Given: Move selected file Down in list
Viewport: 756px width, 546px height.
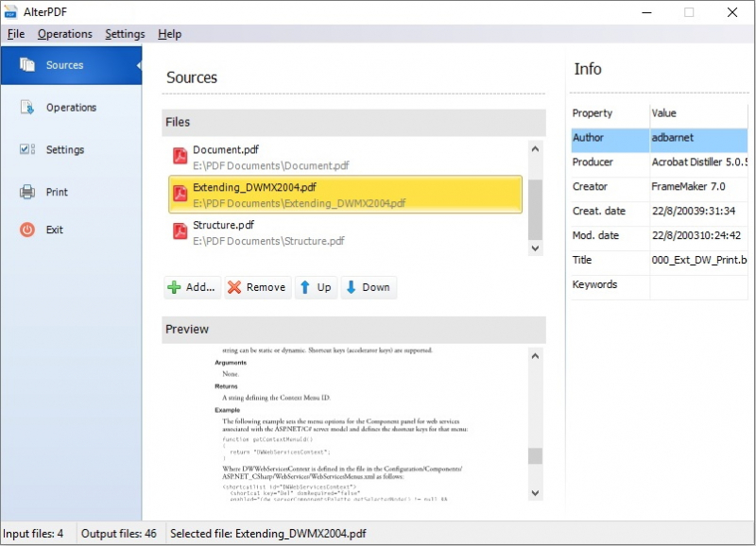Looking at the screenshot, I should (x=367, y=287).
